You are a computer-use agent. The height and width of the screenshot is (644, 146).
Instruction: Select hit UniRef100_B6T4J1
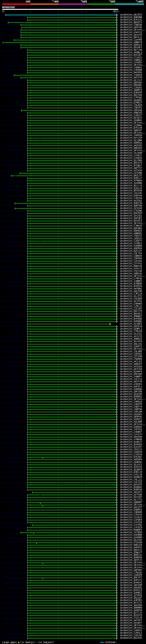tap(131, 37)
